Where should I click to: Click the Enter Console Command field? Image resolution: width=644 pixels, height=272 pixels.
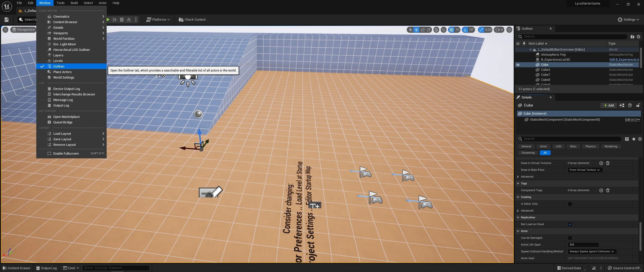116,268
